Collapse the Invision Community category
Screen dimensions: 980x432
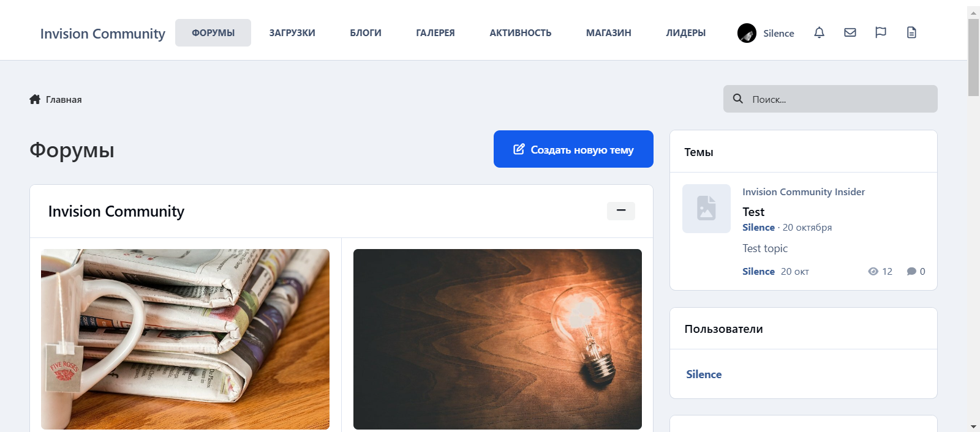pyautogui.click(x=620, y=210)
